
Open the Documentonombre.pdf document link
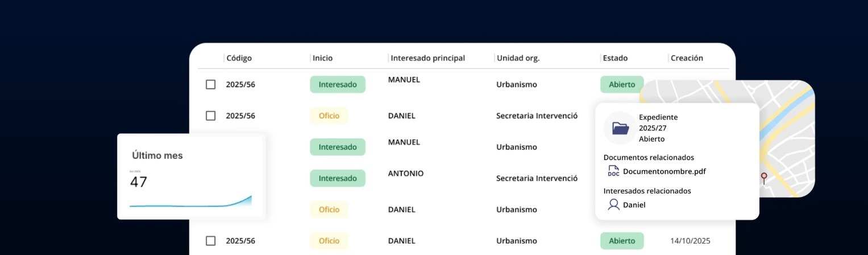664,171
